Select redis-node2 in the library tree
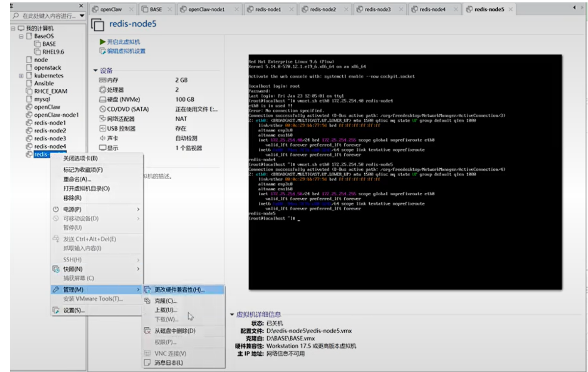588x372 pixels. coord(50,131)
